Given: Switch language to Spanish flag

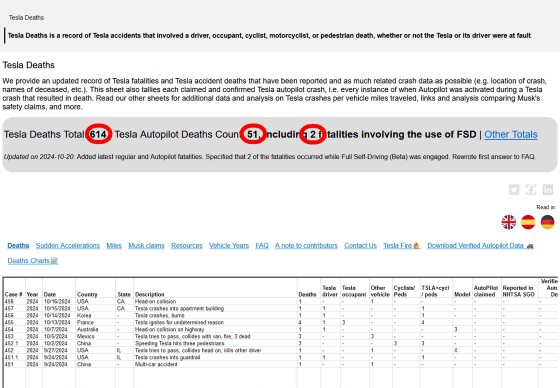Looking at the screenshot, I should pyautogui.click(x=528, y=222).
